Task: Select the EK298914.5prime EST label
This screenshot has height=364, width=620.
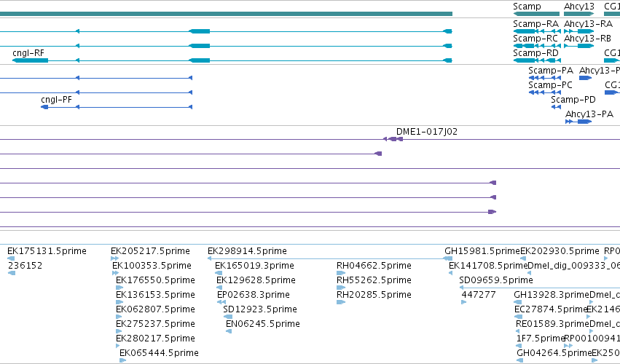Action: pyautogui.click(x=247, y=251)
